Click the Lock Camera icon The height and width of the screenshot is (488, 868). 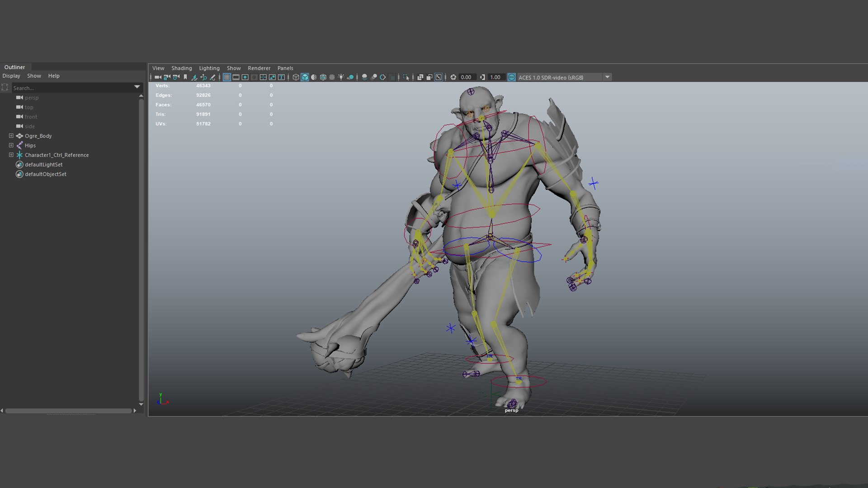click(x=167, y=77)
